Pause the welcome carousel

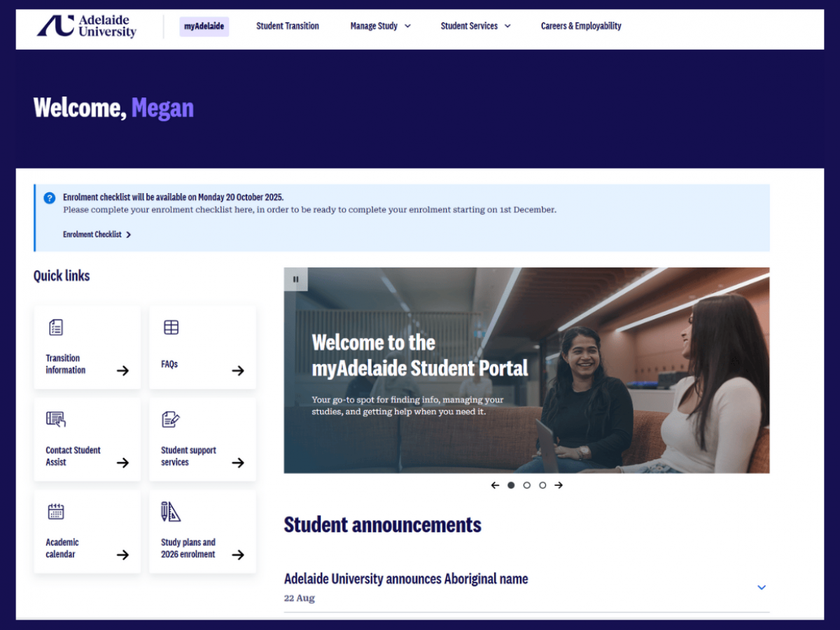pyautogui.click(x=295, y=279)
